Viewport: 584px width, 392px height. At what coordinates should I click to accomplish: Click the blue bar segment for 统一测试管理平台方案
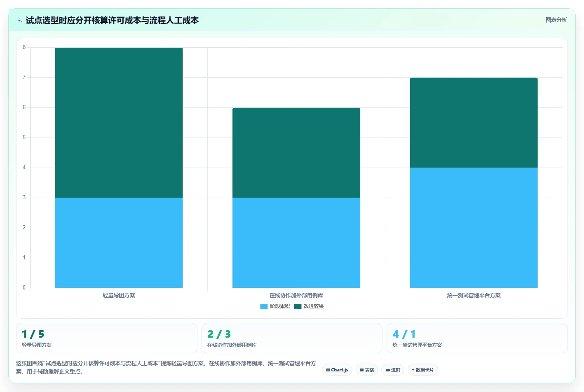click(x=474, y=228)
